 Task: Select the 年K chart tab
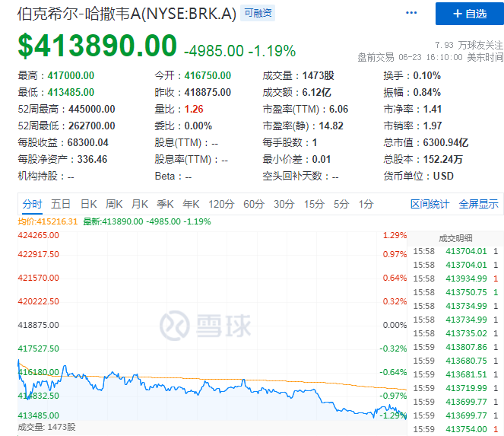191,204
